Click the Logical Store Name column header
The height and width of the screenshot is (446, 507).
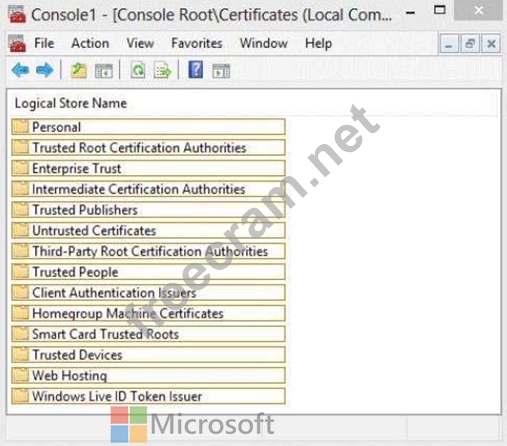[x=71, y=103]
